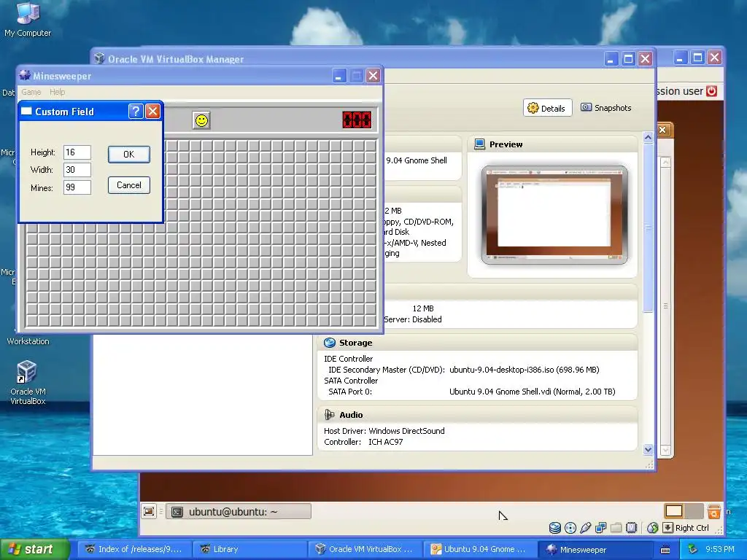This screenshot has height=560, width=747.
Task: Switch to the Minesweeper taskbar button
Action: (595, 549)
